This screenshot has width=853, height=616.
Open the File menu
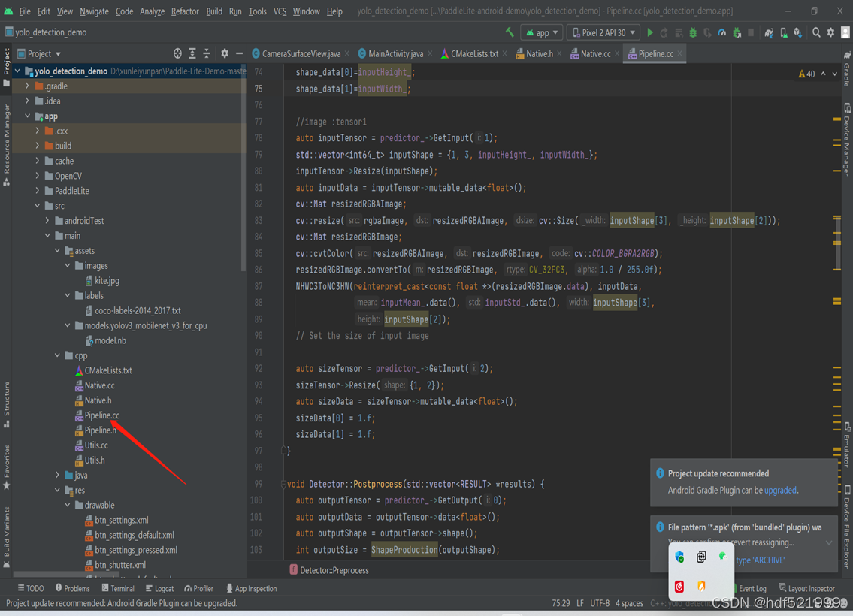(x=25, y=11)
